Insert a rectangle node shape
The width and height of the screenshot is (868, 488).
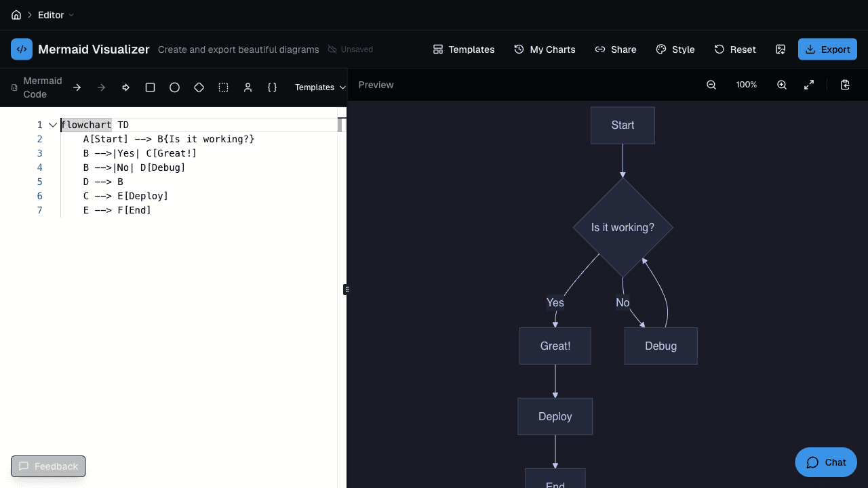151,87
